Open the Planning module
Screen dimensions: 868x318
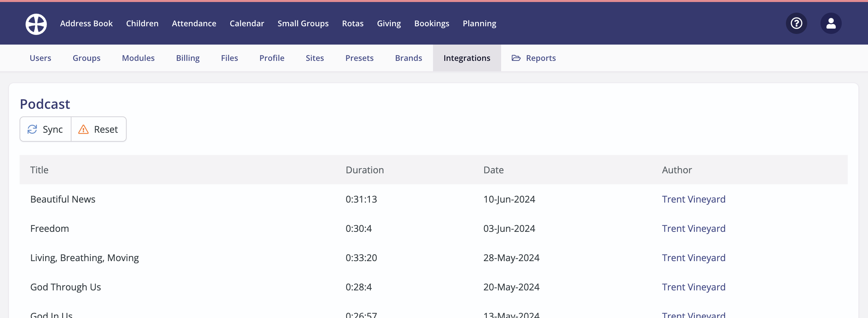point(479,23)
